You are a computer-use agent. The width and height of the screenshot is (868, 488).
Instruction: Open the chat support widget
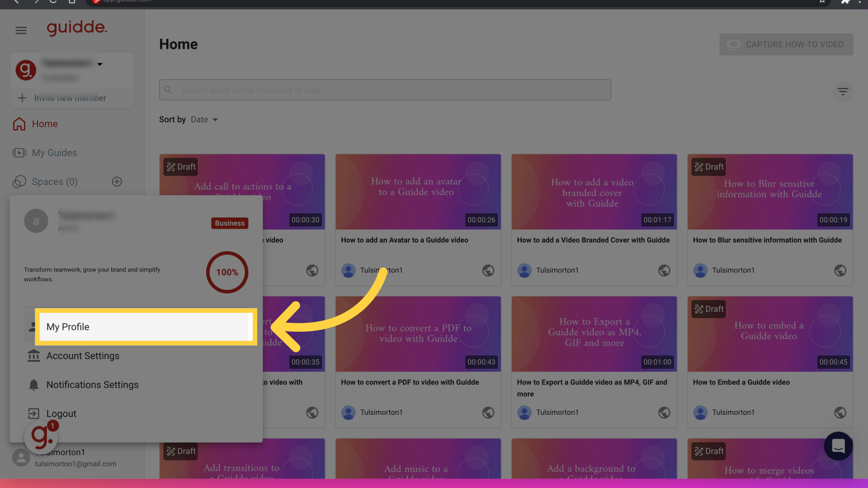pyautogui.click(x=838, y=446)
